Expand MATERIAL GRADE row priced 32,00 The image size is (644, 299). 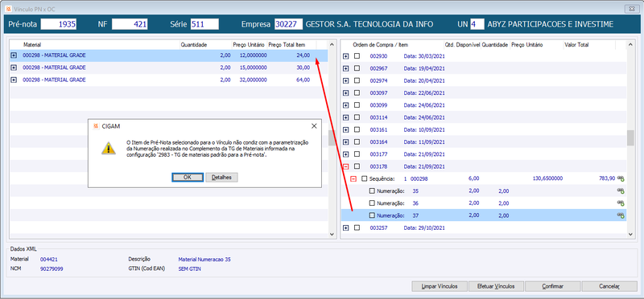[14, 80]
